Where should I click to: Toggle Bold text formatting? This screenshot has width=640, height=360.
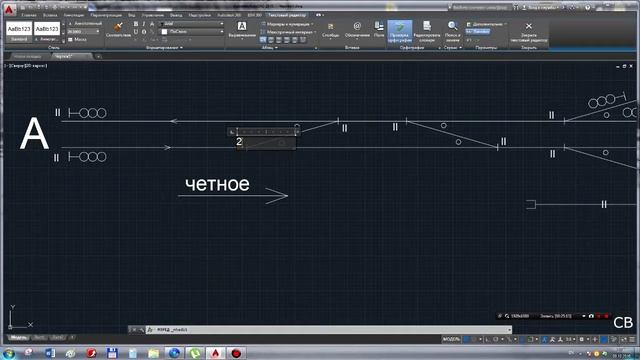pos(136,24)
